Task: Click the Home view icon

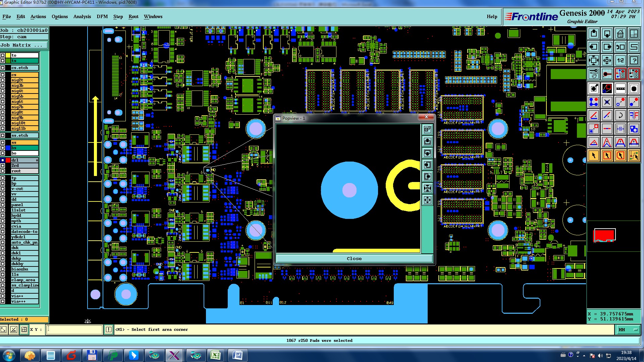Action: click(620, 34)
